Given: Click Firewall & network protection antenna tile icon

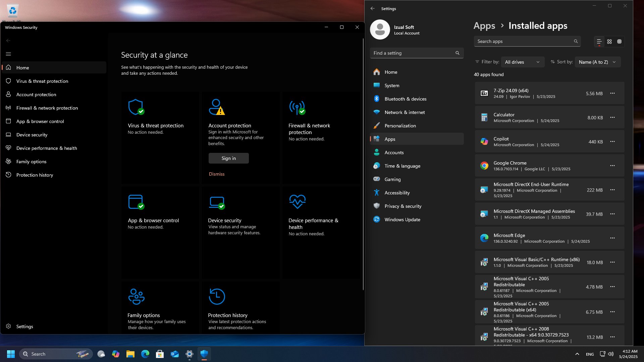Looking at the screenshot, I should (x=297, y=107).
